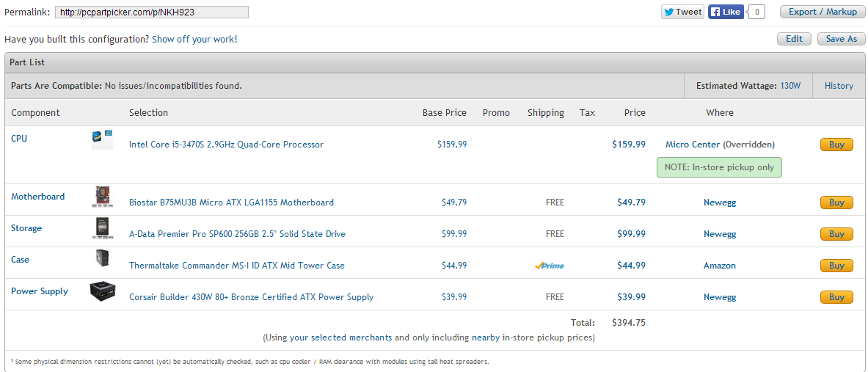Screen dimensions: 868x372
Task: Tweet this part list
Action: pyautogui.click(x=682, y=12)
